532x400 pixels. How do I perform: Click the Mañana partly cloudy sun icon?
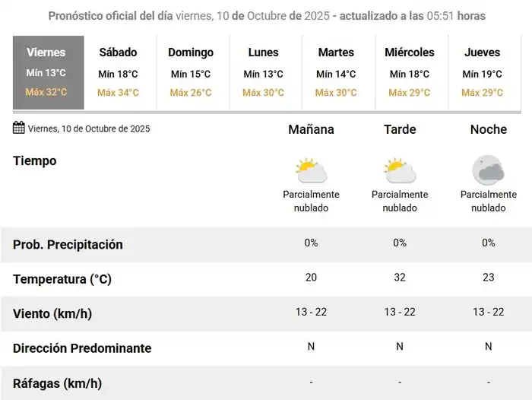311,170
